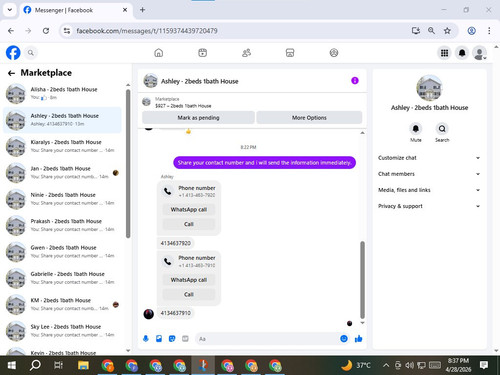The image size is (500, 375).
Task: Open Windows taskbar search
Action: (35, 365)
